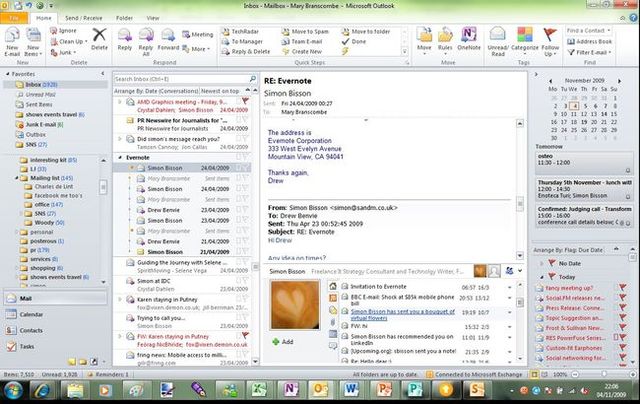Switch to the Send / Receive tab
The image size is (640, 404).
(x=84, y=18)
